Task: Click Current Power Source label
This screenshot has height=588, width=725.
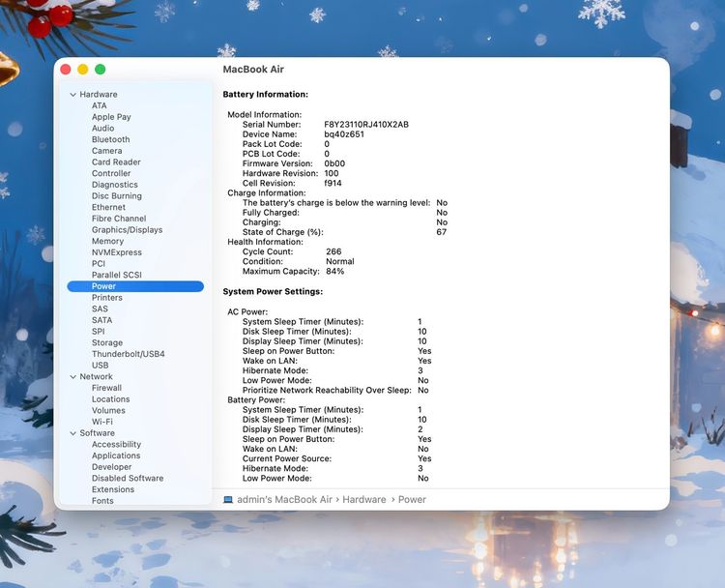Action: tap(287, 458)
